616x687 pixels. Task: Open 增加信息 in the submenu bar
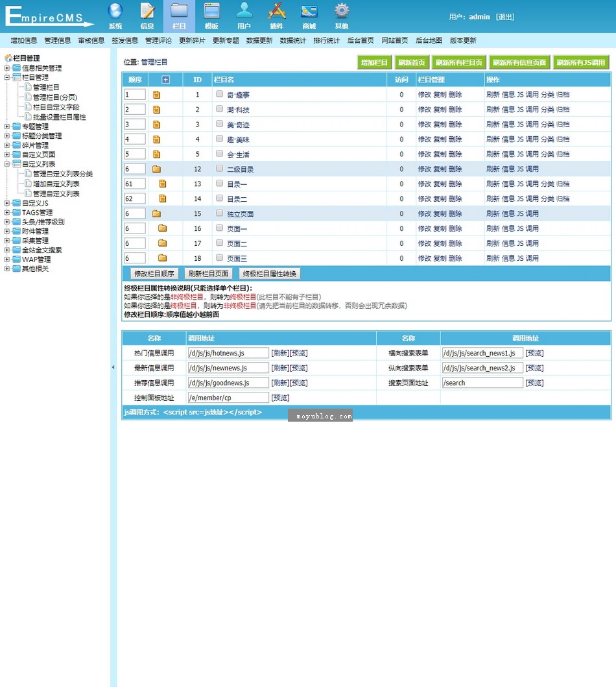[23, 41]
